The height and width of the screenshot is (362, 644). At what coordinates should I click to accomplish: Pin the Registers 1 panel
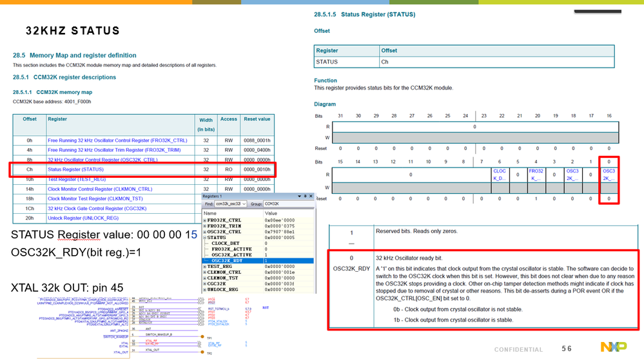305,196
